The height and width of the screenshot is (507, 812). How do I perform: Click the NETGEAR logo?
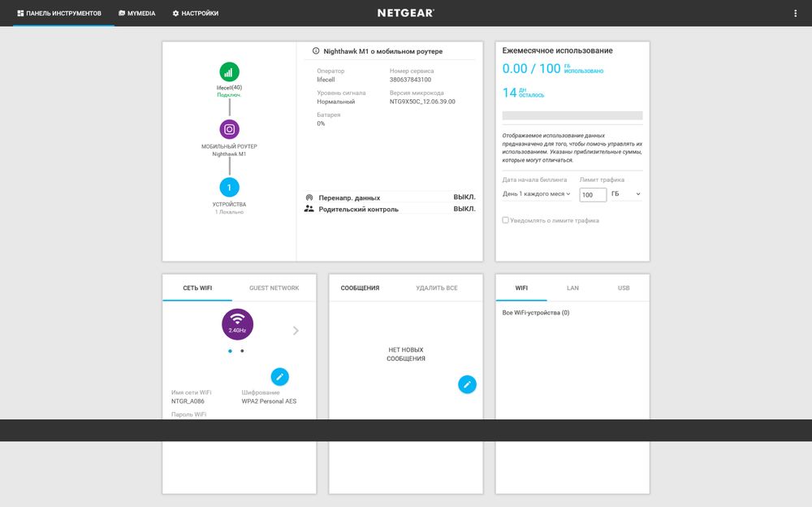point(405,13)
